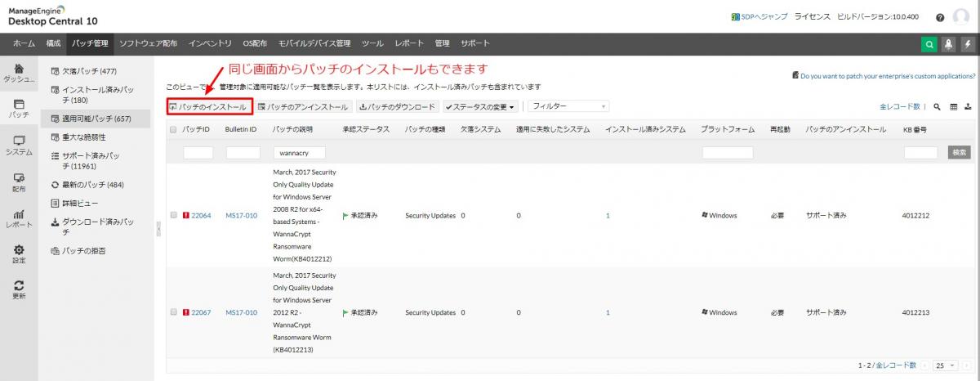Click the 更新 refresh icon in sidebar
980x381 pixels.
coord(19,289)
